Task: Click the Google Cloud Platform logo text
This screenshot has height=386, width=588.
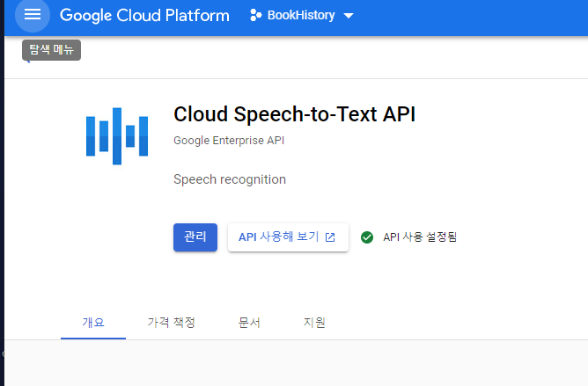Action: tap(144, 15)
